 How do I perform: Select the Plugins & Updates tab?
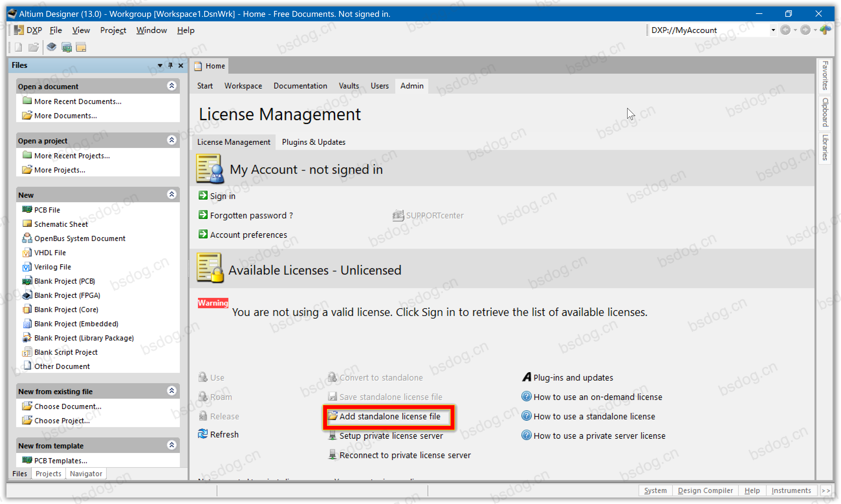(x=313, y=142)
